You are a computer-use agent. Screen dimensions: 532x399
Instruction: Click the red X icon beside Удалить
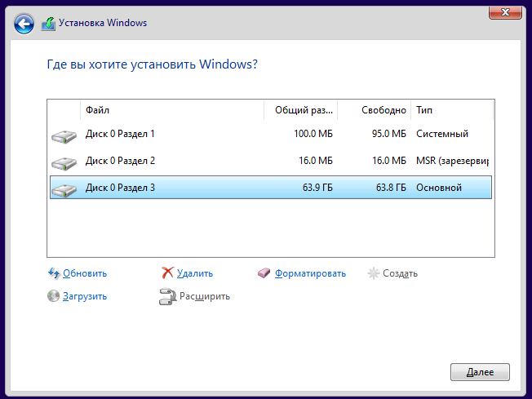click(167, 273)
